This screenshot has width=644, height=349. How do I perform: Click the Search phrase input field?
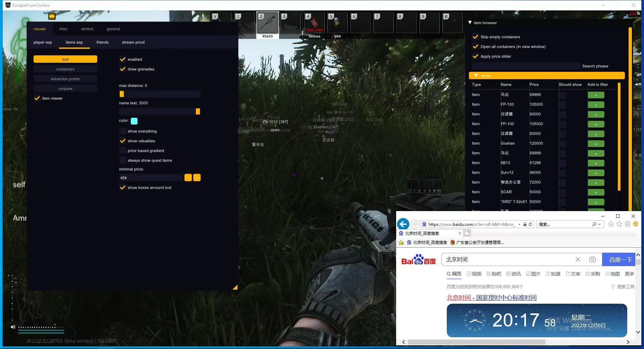click(x=526, y=66)
